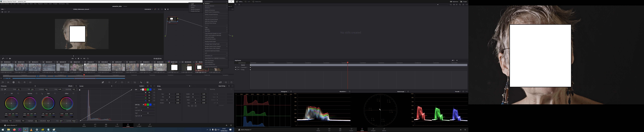
Task: Toggle the curve Edit channel link
Action: point(141,90)
